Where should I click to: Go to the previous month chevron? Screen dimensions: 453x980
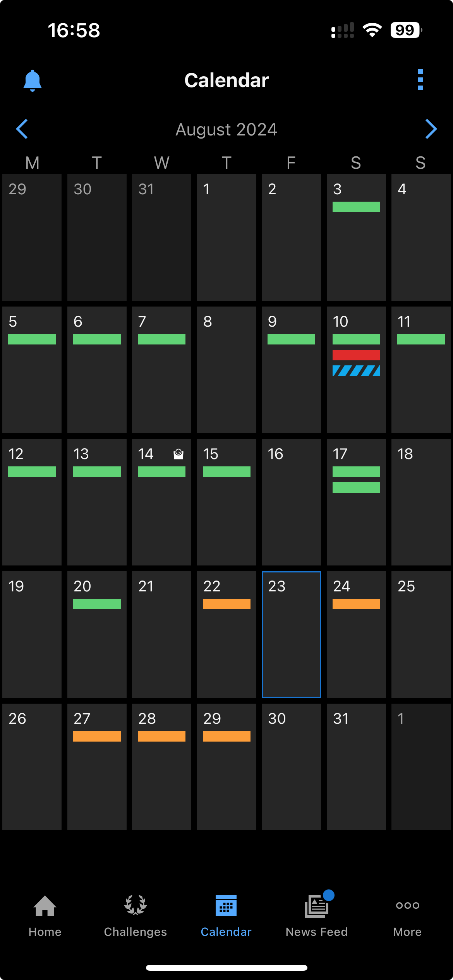[x=22, y=129]
